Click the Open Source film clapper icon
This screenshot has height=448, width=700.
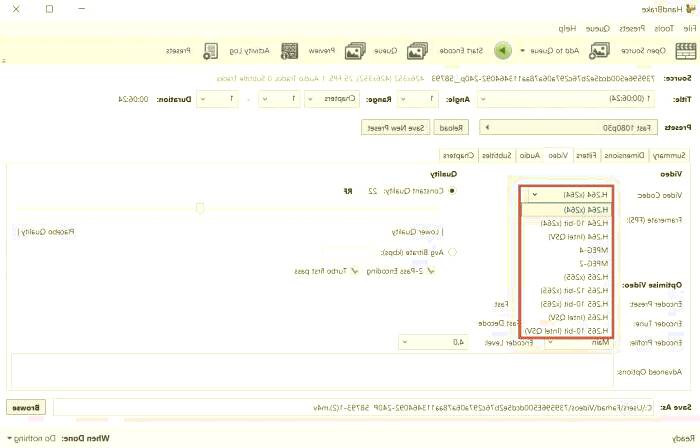coord(686,51)
